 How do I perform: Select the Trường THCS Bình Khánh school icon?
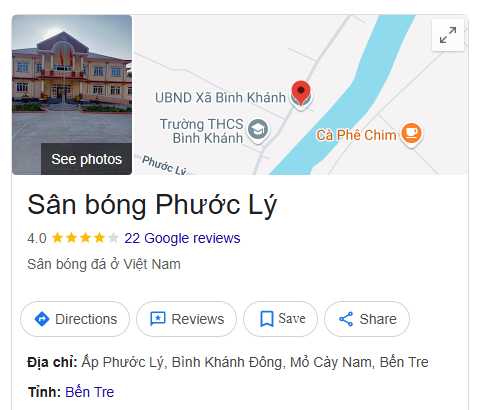258,129
